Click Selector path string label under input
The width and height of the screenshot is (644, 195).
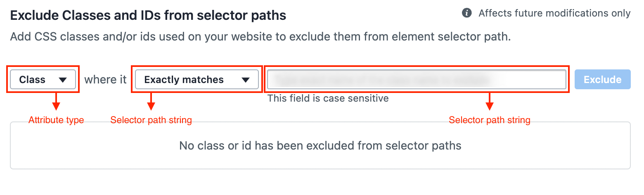(x=490, y=120)
